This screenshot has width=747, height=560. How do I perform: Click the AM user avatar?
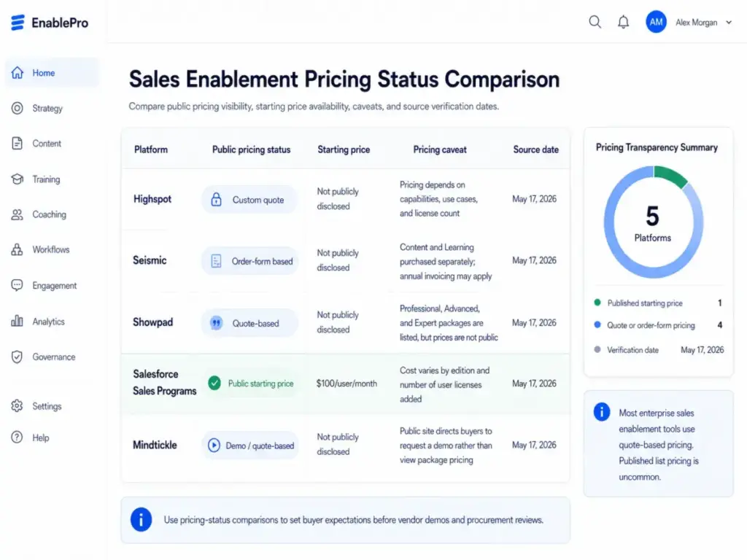[x=656, y=22]
